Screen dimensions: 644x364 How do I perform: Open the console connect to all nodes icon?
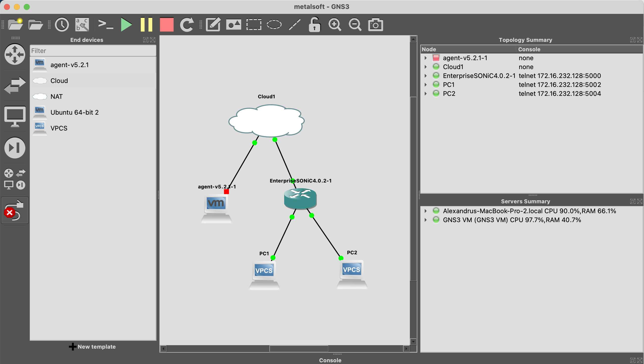click(105, 25)
